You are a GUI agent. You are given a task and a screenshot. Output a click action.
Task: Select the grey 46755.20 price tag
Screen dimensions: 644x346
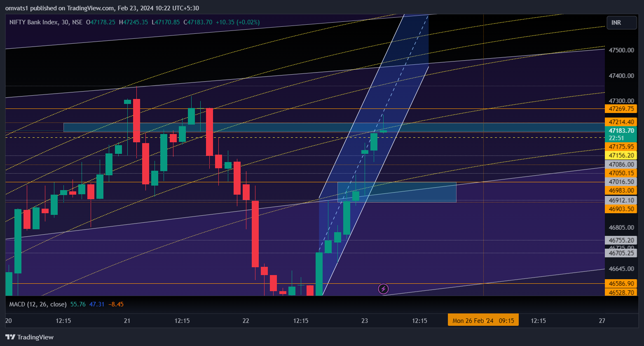(621, 240)
